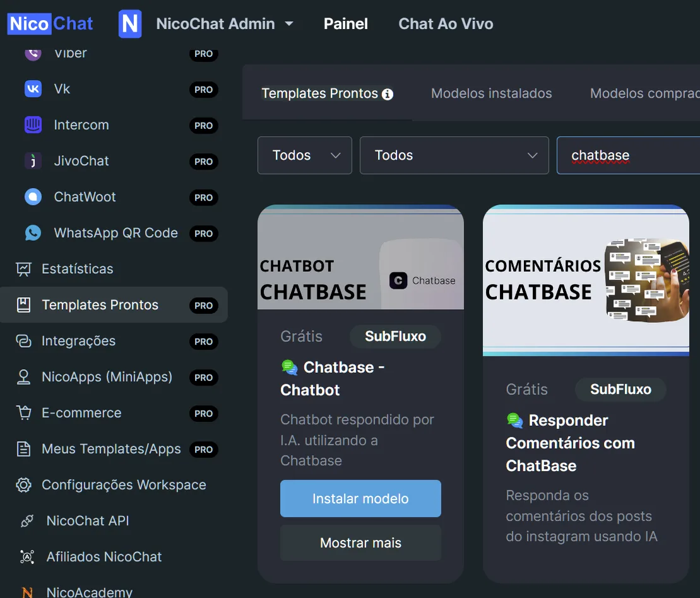Select the Templates Prontos tab
This screenshot has height=598, width=700.
pyautogui.click(x=327, y=93)
